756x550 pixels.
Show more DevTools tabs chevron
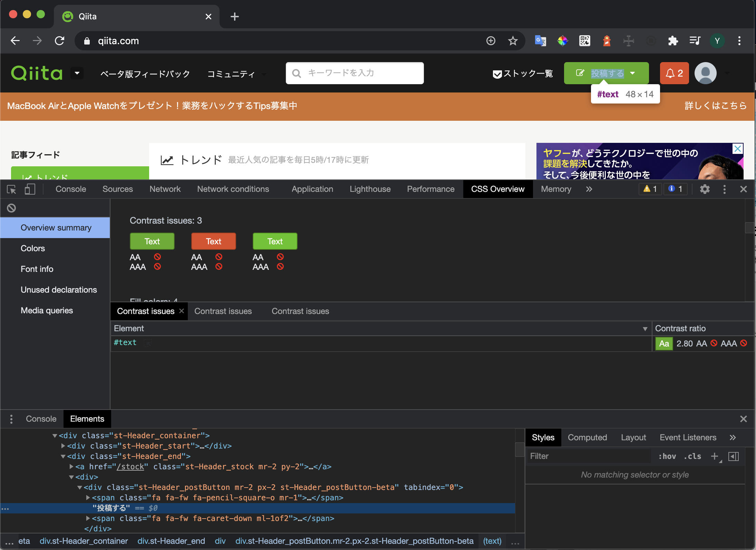click(589, 189)
